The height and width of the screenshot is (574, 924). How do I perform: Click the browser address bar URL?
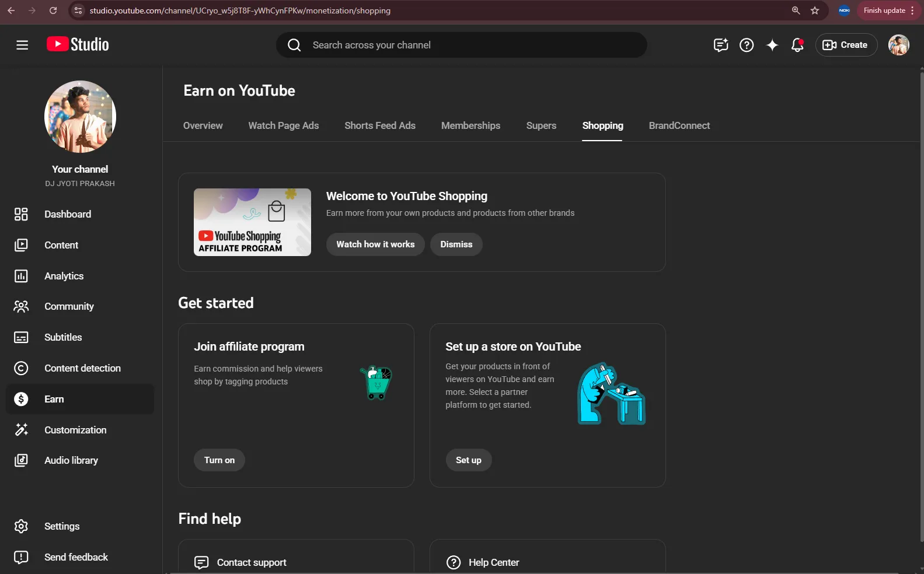(240, 10)
